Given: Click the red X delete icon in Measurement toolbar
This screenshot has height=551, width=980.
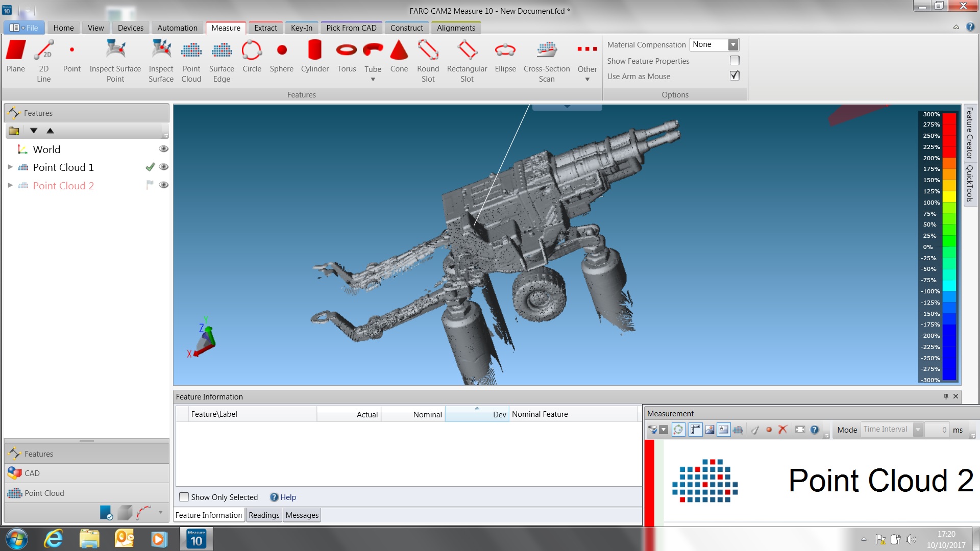Looking at the screenshot, I should pyautogui.click(x=782, y=430).
